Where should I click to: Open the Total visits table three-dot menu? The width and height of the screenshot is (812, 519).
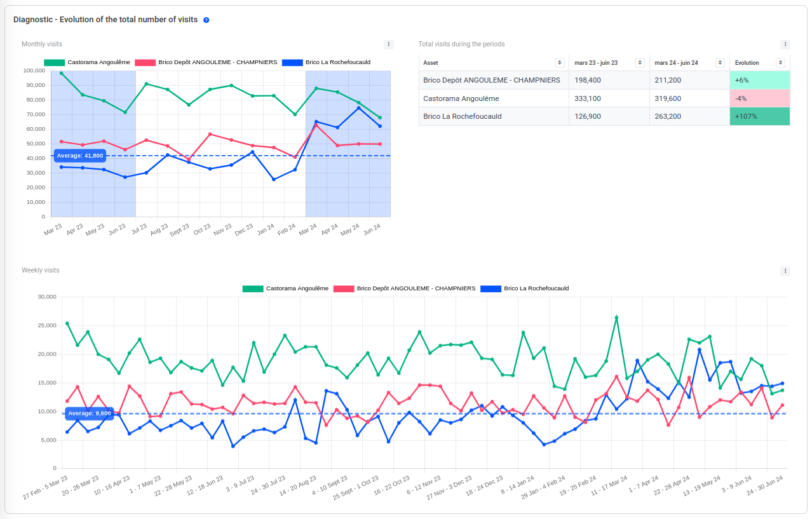coord(785,44)
